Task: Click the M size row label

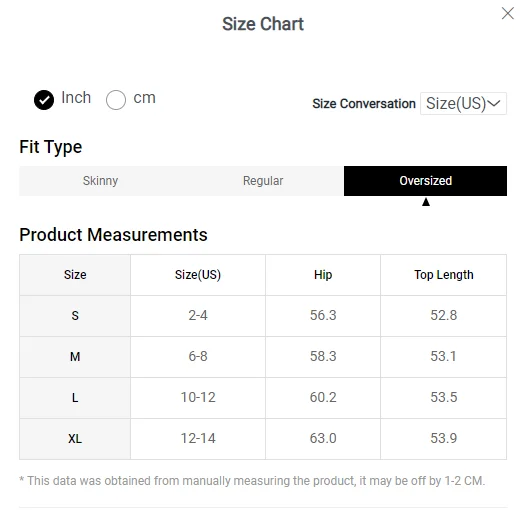Action: (75, 357)
